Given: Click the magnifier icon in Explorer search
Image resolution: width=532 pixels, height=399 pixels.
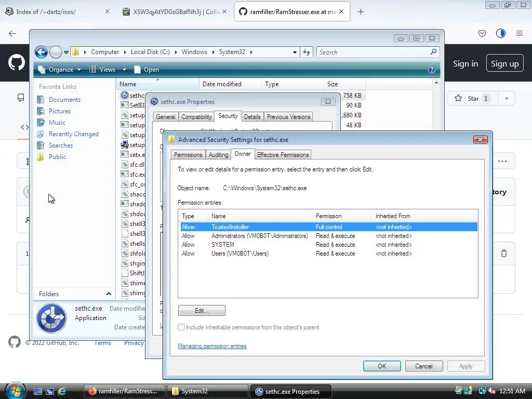Looking at the screenshot, I should (x=433, y=52).
